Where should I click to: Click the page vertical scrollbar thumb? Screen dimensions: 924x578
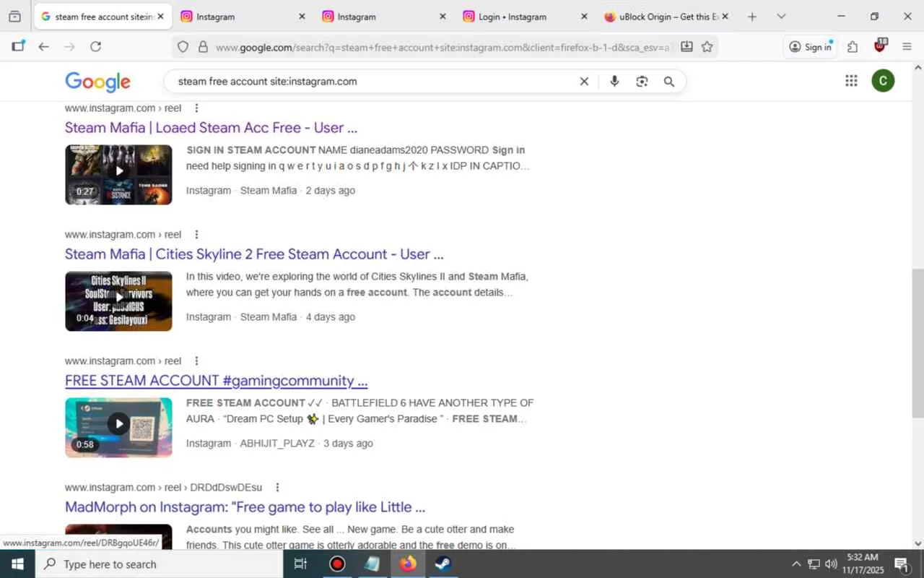tap(918, 342)
